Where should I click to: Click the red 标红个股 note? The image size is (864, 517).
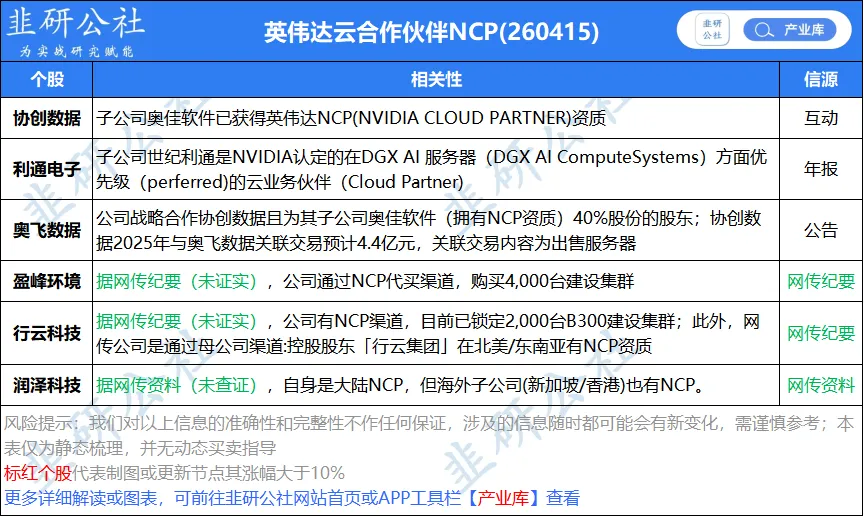pyautogui.click(x=37, y=472)
